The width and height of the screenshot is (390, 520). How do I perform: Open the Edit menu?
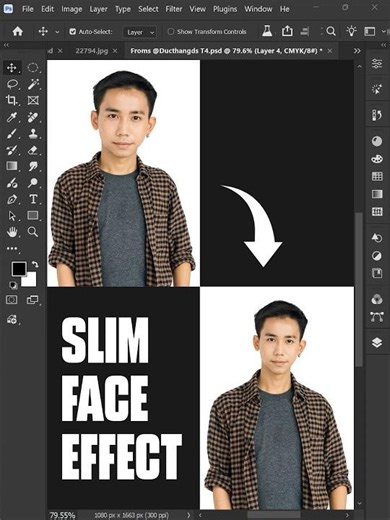pyautogui.click(x=47, y=9)
